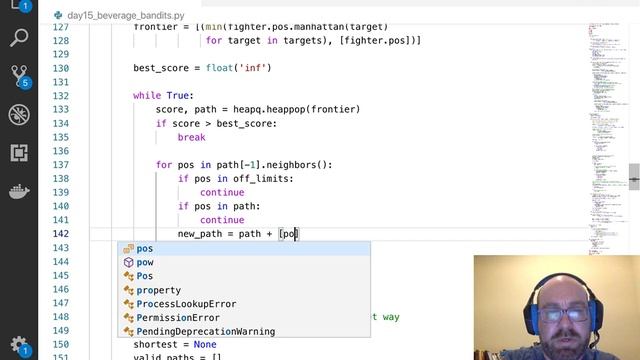Select 'property' autocomplete suggestion
The width and height of the screenshot is (640, 360).
click(x=244, y=290)
